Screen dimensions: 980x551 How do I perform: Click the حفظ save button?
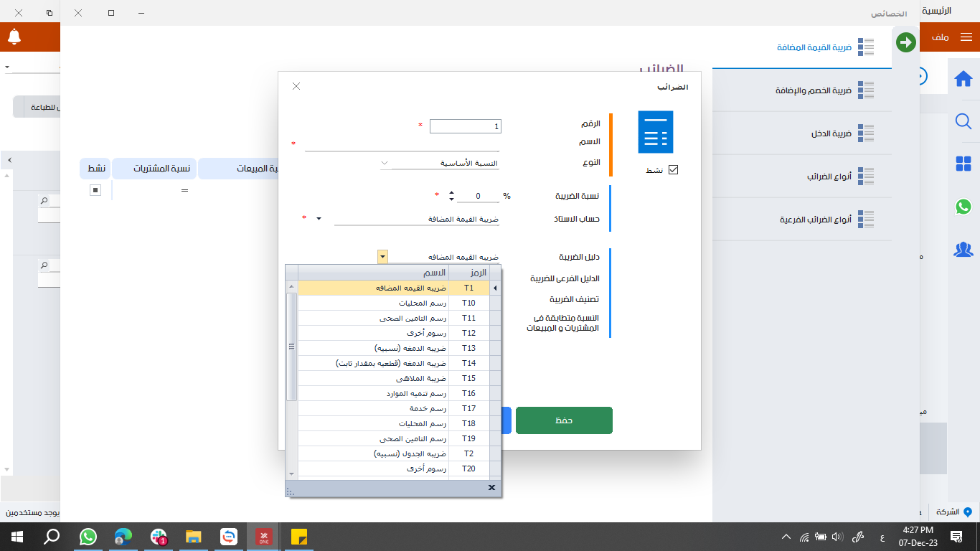564,420
